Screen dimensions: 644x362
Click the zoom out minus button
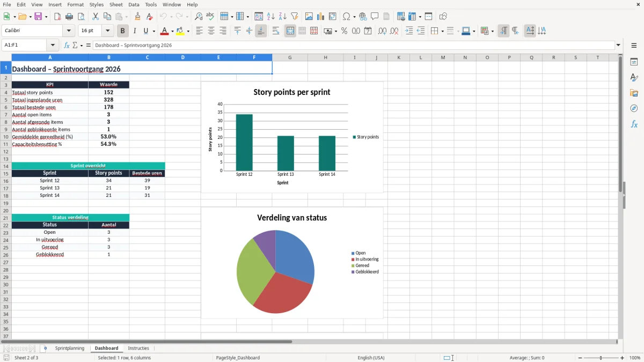pos(579,358)
